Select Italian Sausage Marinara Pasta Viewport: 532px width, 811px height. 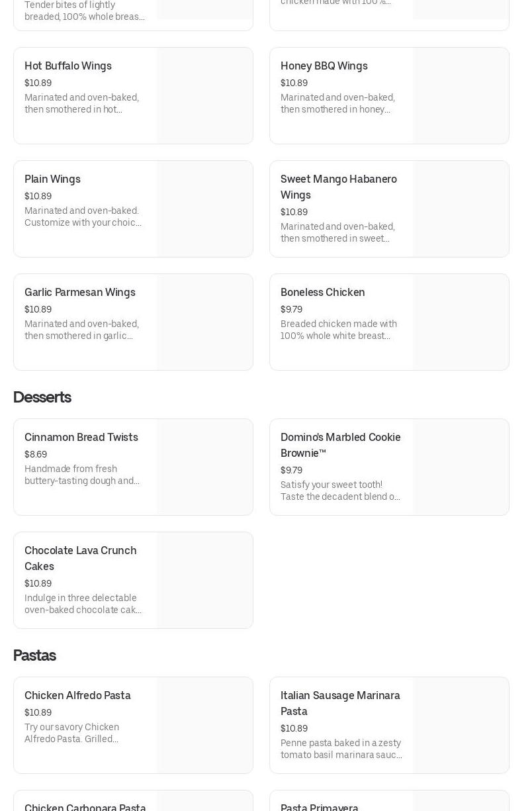click(x=340, y=703)
